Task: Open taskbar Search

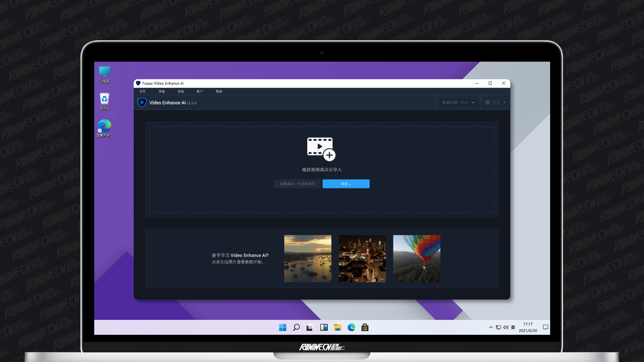Action: click(296, 328)
